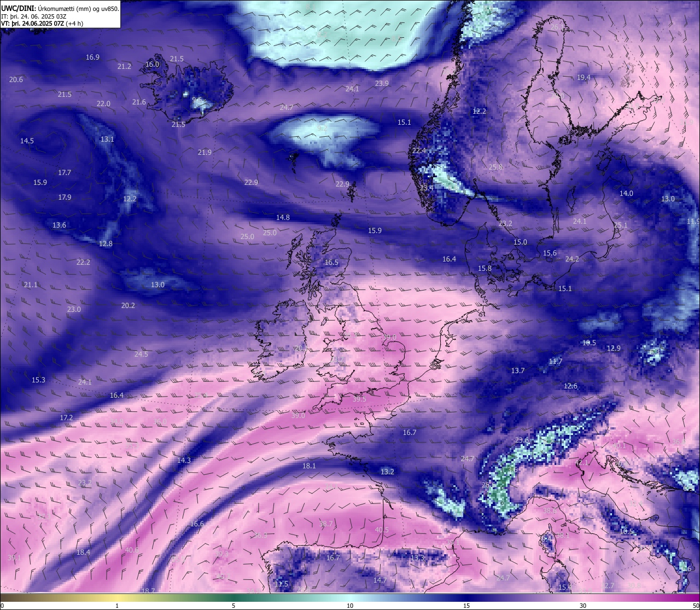700x610 pixels.
Task: Click the map value 17.2
Action: (66, 418)
